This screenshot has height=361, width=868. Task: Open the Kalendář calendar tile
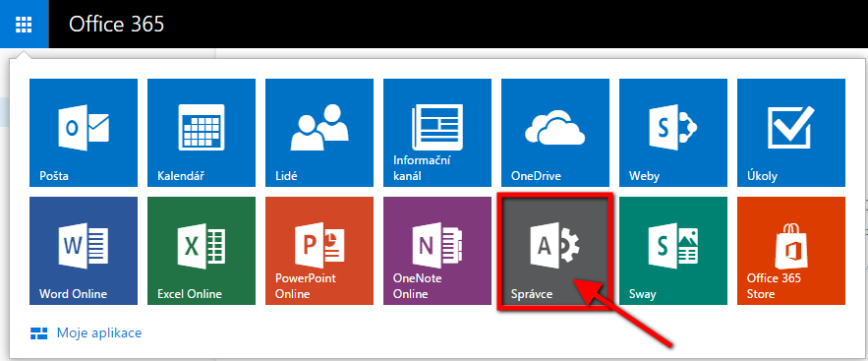(x=202, y=133)
